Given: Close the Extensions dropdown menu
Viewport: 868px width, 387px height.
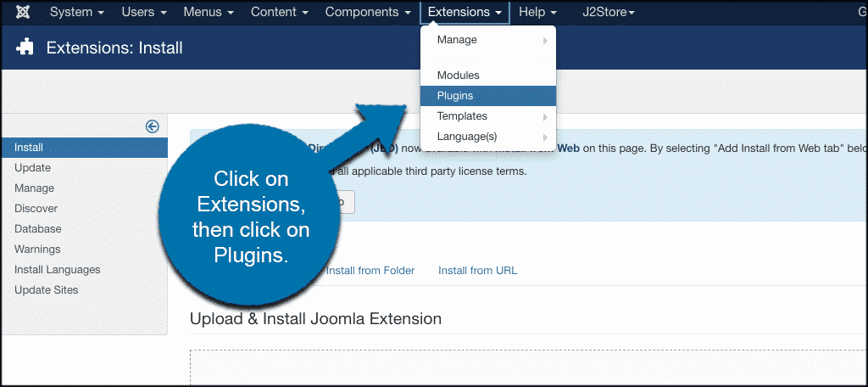Looking at the screenshot, I should click(465, 12).
